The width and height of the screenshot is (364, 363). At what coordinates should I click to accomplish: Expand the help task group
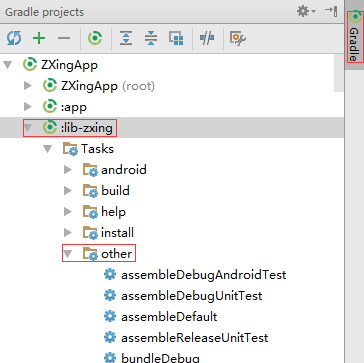(x=68, y=212)
